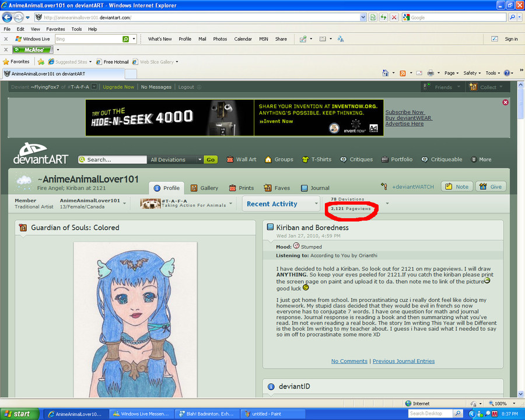Expand the McAfee toolbar dropdown arrow
525x420 pixels.
point(58,50)
